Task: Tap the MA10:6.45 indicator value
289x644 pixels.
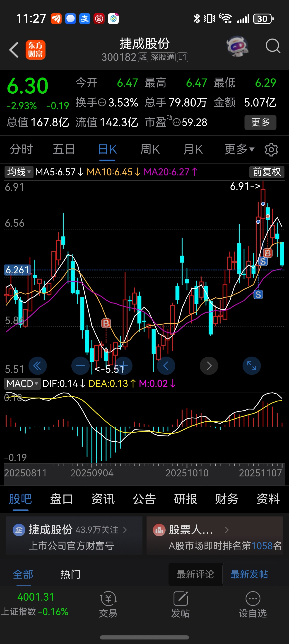Action: [113, 172]
